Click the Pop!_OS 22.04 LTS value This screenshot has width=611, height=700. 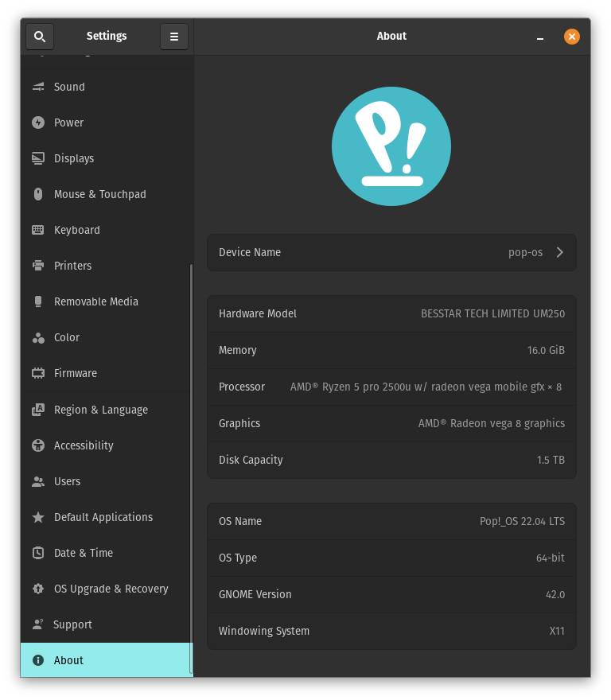point(522,522)
